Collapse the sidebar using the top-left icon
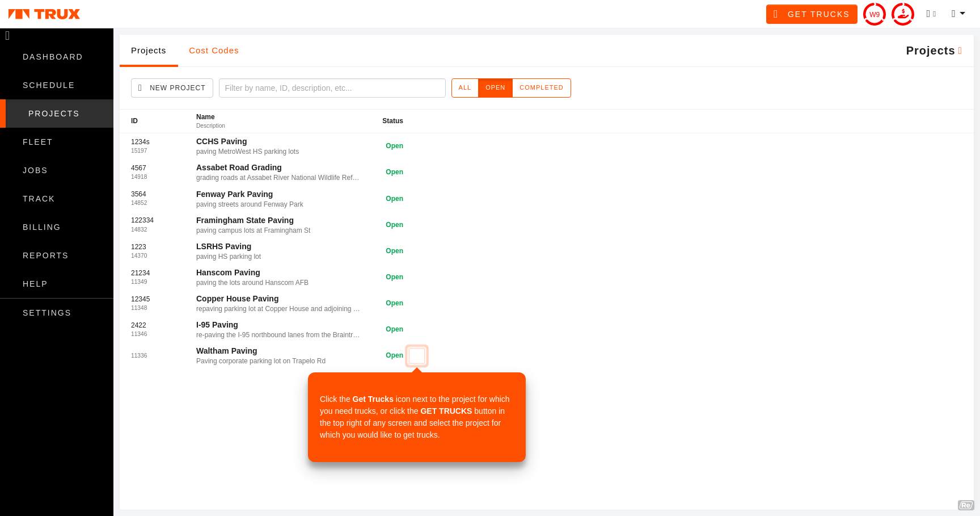 (x=7, y=36)
